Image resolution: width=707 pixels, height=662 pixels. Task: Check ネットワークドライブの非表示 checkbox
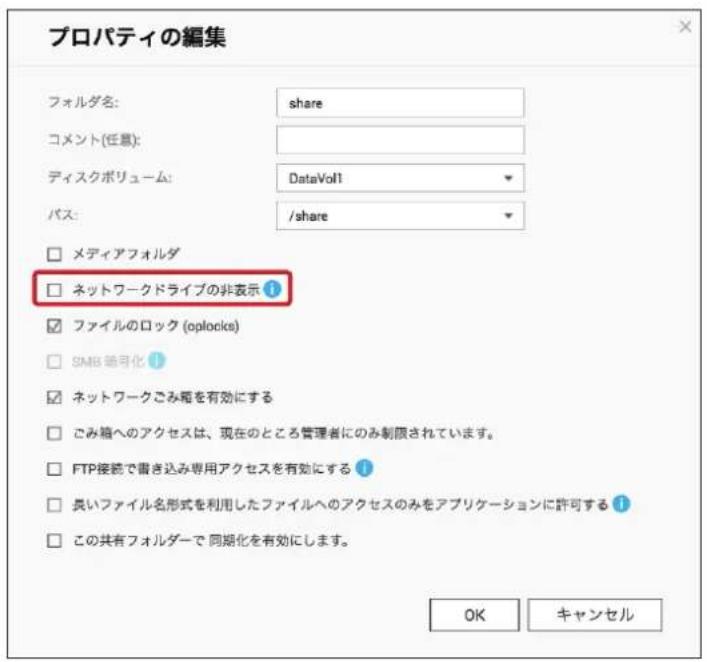(54, 290)
